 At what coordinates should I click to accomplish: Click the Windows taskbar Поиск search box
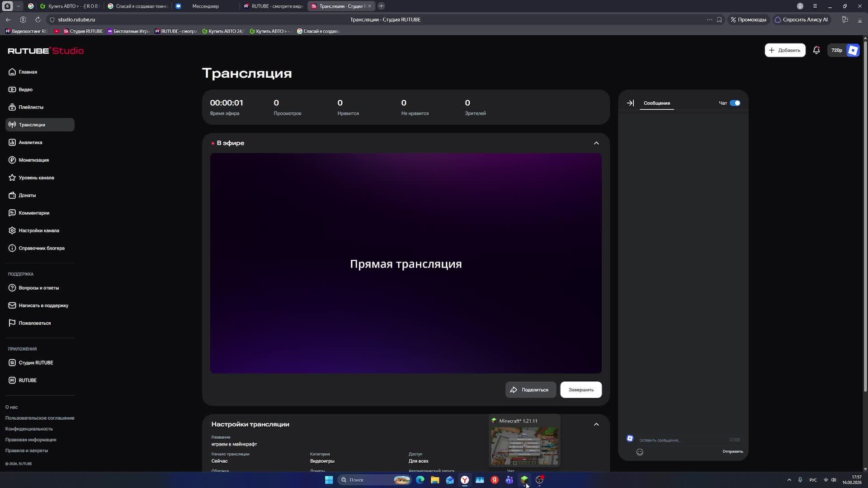374,480
